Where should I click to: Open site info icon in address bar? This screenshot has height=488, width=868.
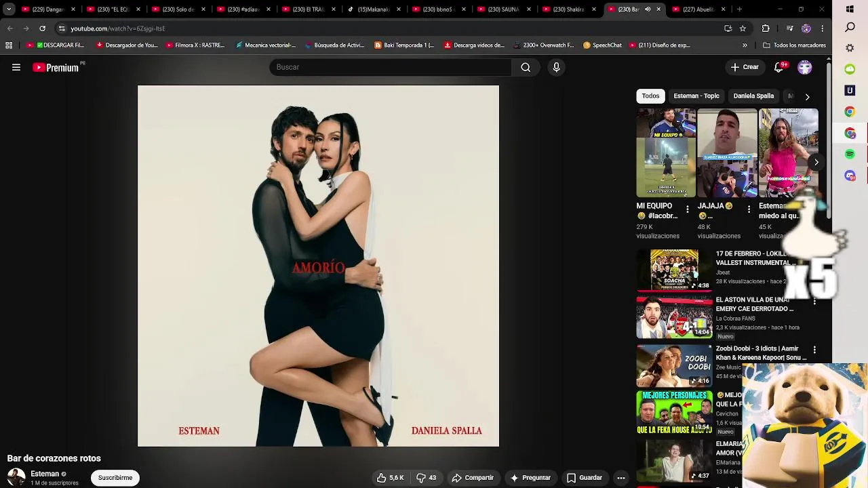[x=62, y=28]
